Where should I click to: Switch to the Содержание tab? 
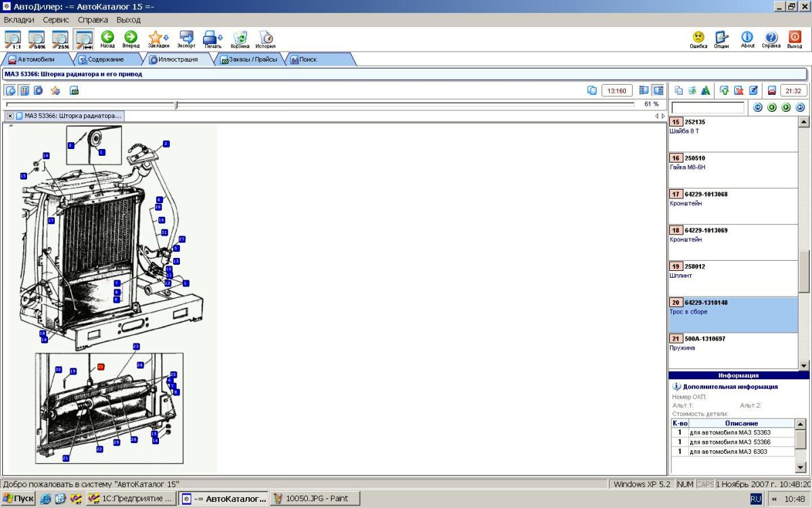(x=105, y=60)
